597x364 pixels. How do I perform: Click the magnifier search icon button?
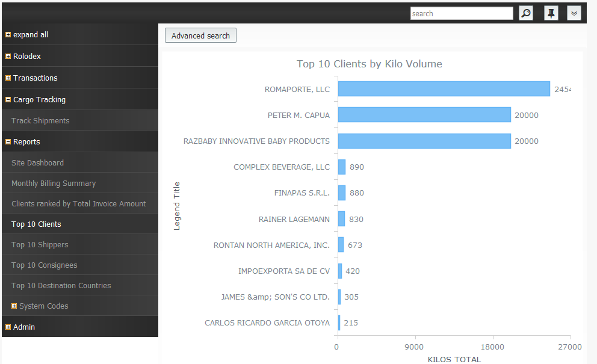(526, 13)
